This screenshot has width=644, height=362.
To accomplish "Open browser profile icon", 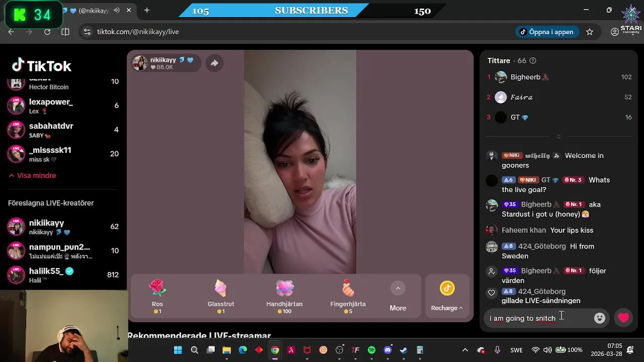I will [x=614, y=32].
